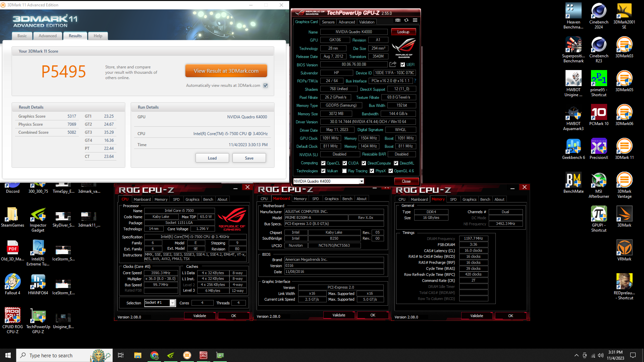
Task: Open 3DMark Vantage desktop icon
Action: 624,185
